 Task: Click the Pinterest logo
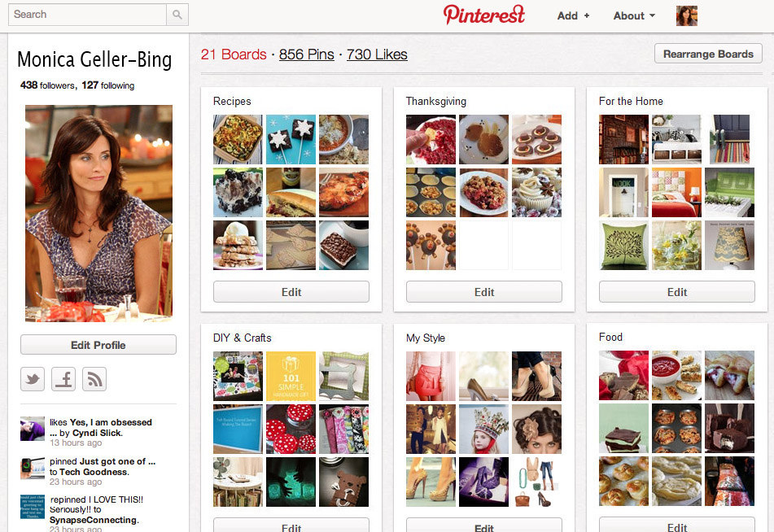point(483,15)
